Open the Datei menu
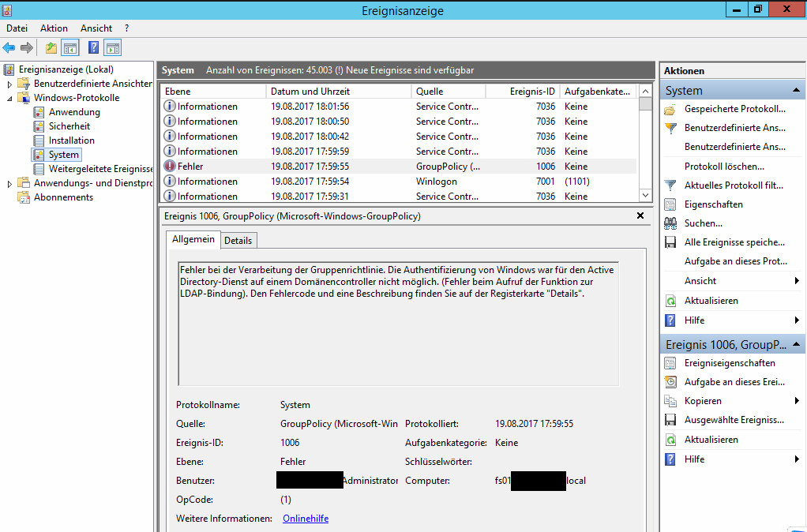The height and width of the screenshot is (532, 807). (x=17, y=28)
